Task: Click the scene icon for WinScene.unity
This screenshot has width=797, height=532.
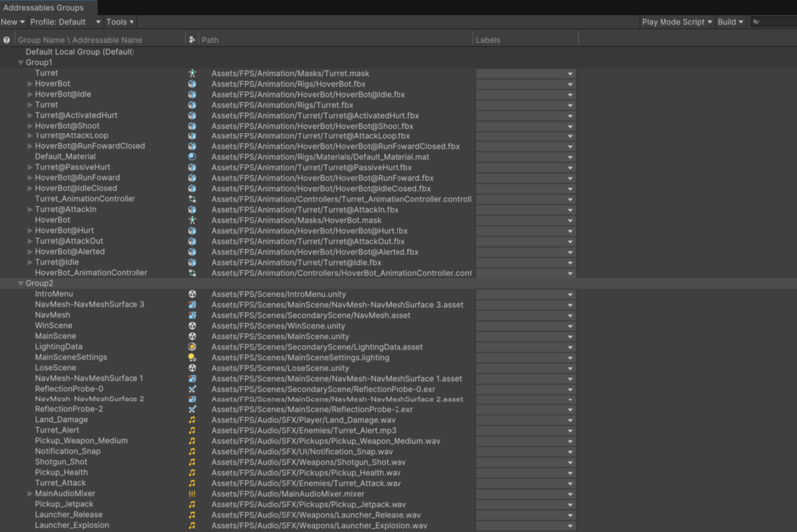Action: tap(192, 325)
